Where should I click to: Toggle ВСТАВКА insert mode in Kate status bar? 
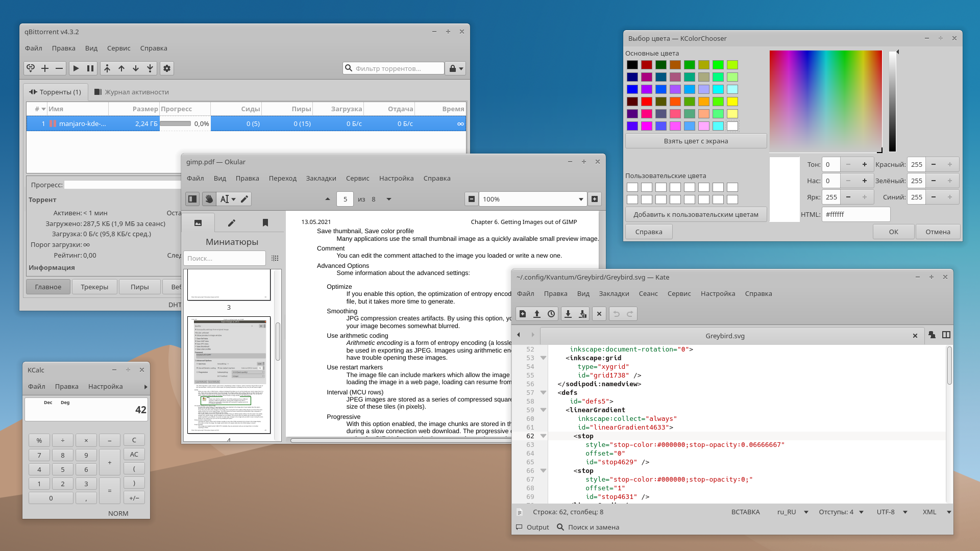(x=745, y=512)
